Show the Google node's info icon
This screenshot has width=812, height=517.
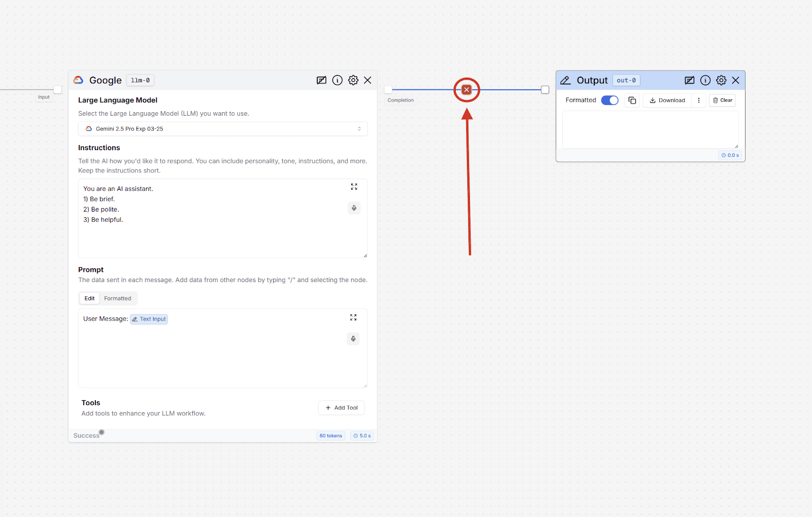point(337,80)
